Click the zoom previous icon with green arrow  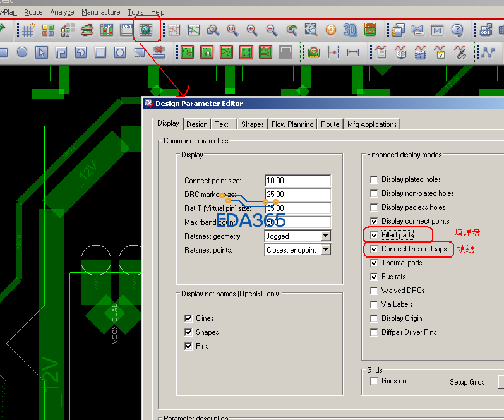point(292,30)
